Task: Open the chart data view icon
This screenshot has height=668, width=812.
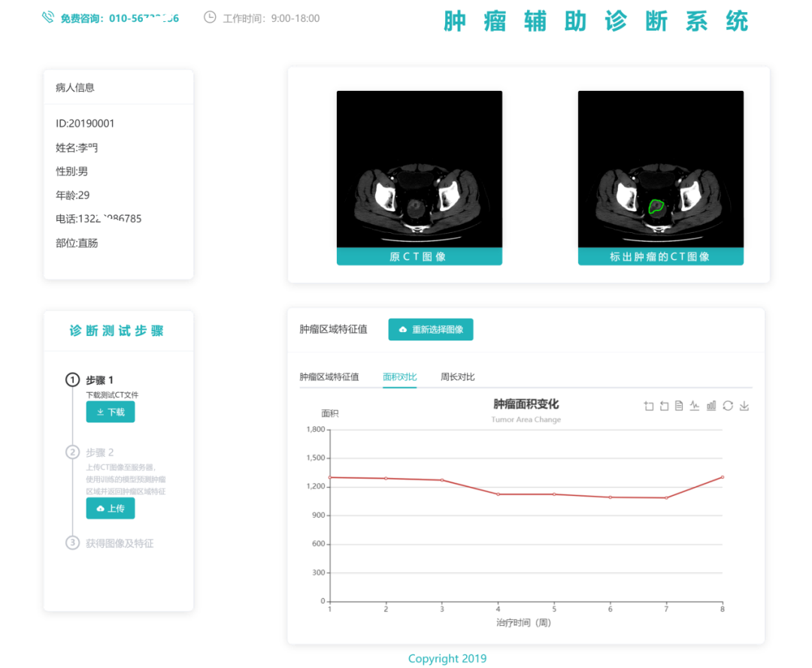Action: (679, 407)
